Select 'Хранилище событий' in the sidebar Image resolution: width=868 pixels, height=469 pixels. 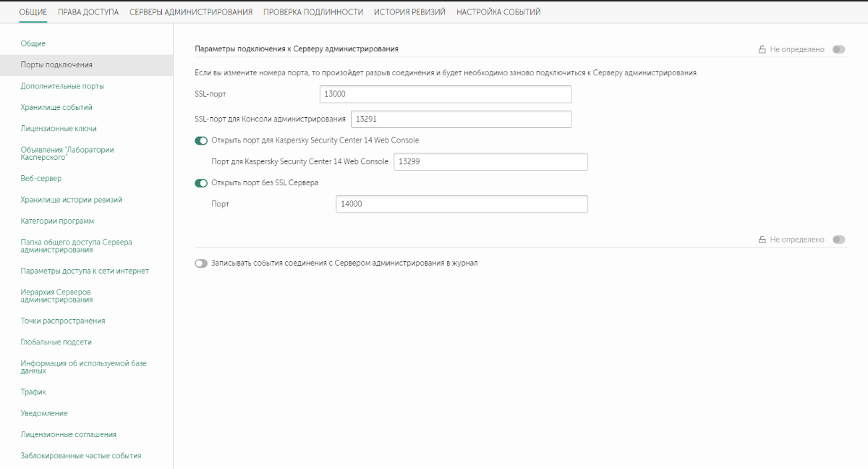pyautogui.click(x=56, y=107)
